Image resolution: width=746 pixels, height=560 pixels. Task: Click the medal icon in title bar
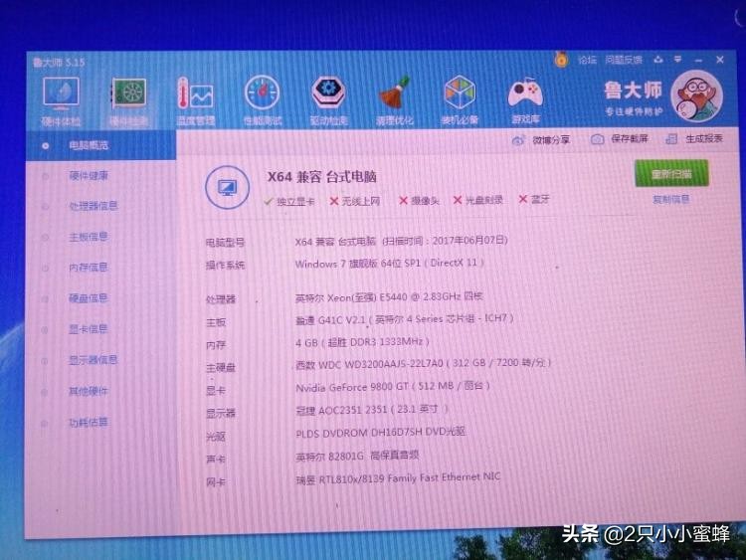point(561,60)
